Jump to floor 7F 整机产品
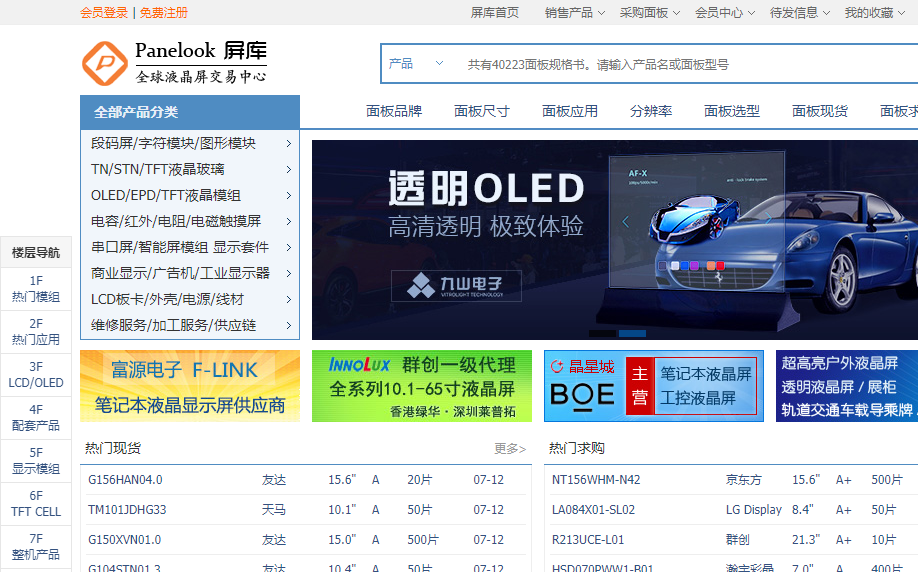The image size is (918, 572). 36,547
